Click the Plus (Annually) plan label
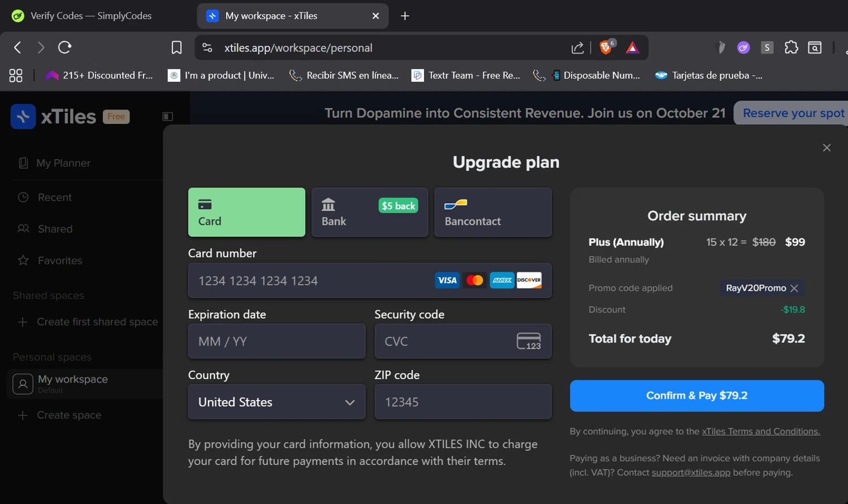848x504 pixels. click(626, 242)
